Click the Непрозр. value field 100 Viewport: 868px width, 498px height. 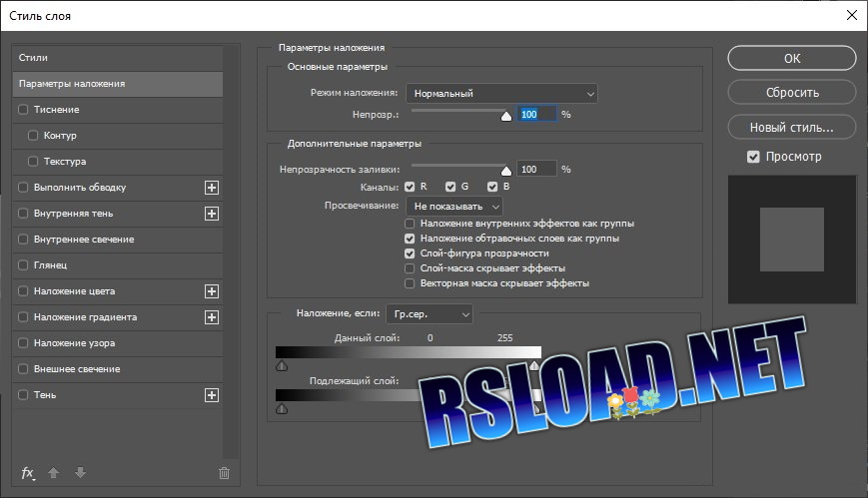tap(536, 114)
